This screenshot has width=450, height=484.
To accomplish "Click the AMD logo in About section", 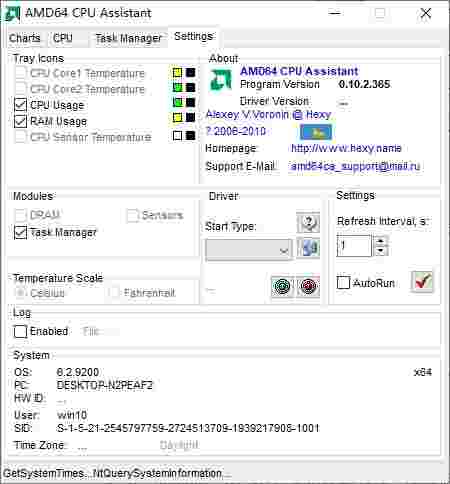I will (x=220, y=80).
